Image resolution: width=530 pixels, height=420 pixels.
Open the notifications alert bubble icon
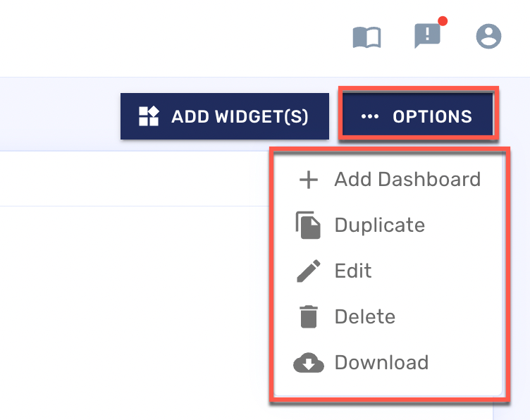point(427,36)
